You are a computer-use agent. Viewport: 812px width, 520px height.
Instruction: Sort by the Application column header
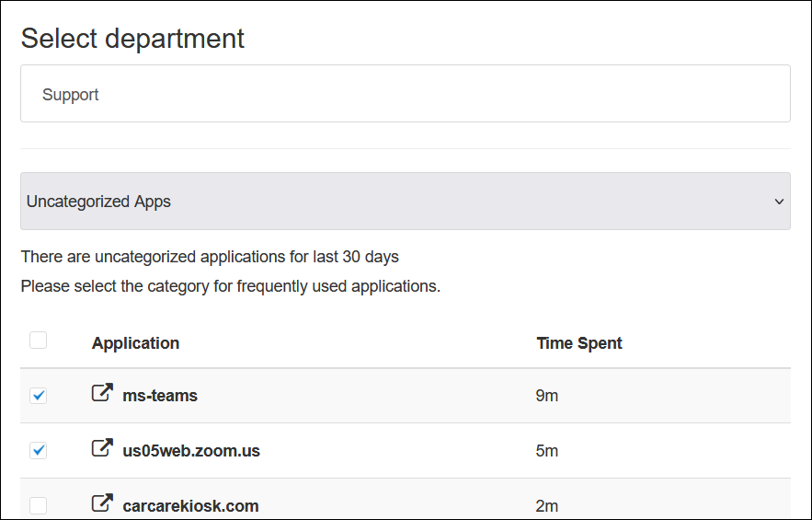[x=135, y=343]
